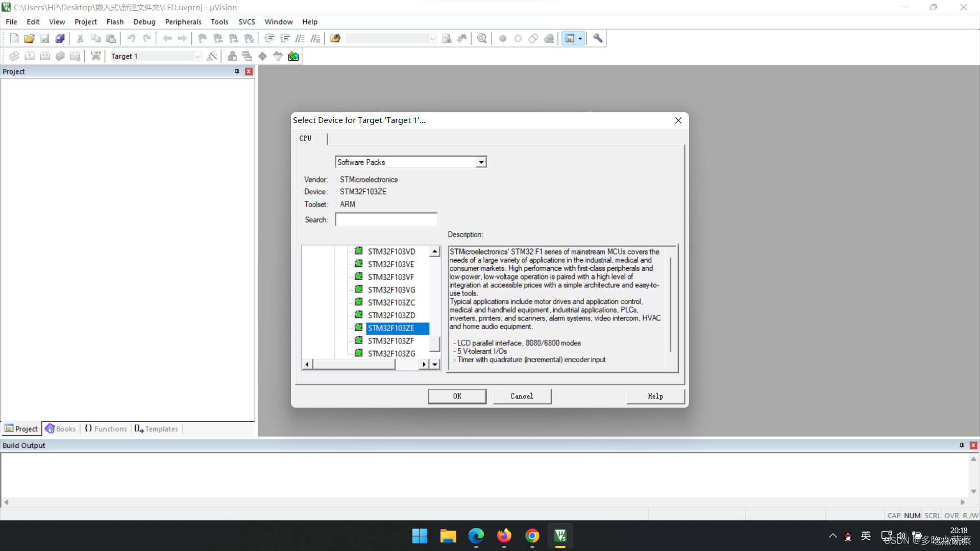Open the Flash menu
Viewport: 980px width, 551px height.
[115, 22]
